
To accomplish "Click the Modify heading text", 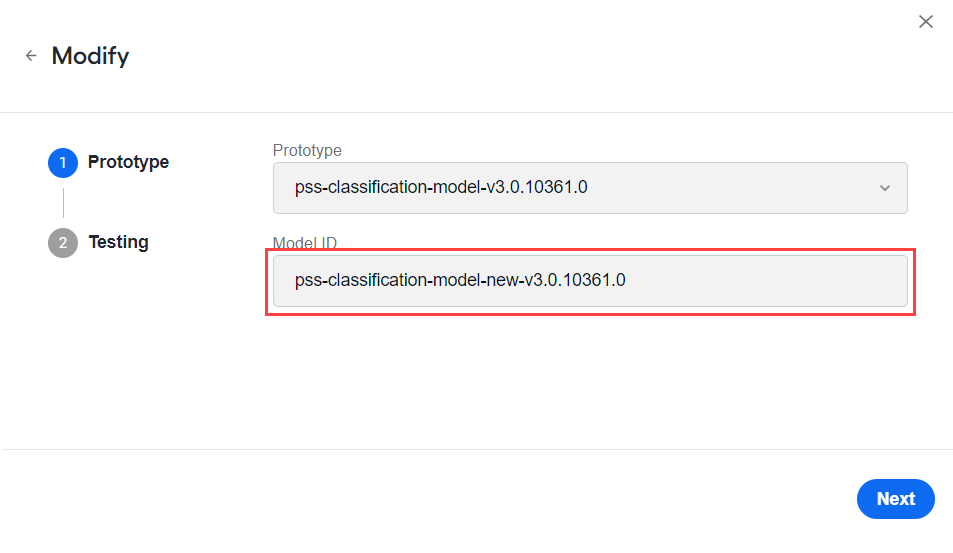I will pyautogui.click(x=91, y=56).
